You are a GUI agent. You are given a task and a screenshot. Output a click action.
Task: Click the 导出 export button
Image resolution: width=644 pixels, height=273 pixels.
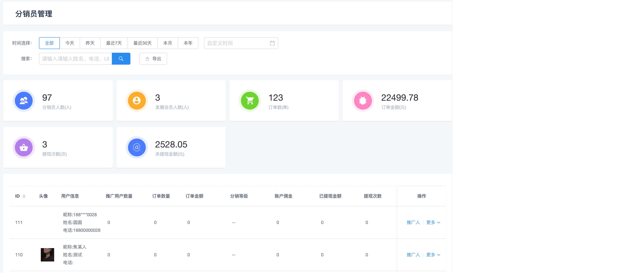(x=153, y=59)
